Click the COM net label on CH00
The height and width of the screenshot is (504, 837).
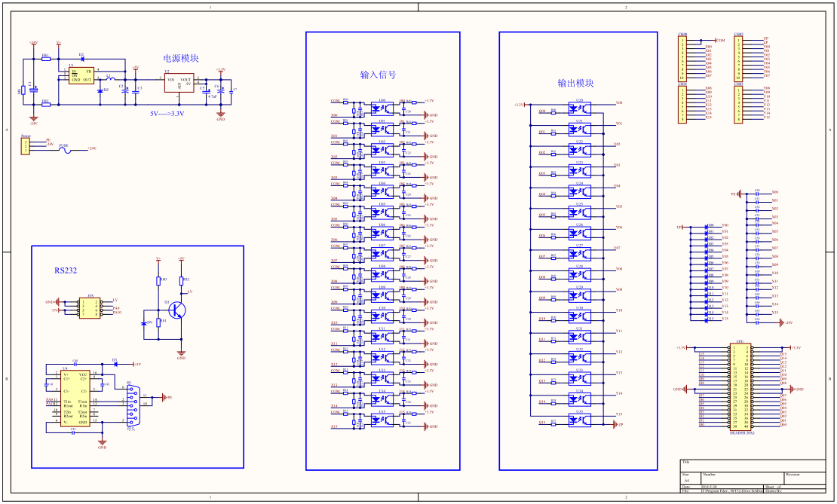(x=720, y=40)
